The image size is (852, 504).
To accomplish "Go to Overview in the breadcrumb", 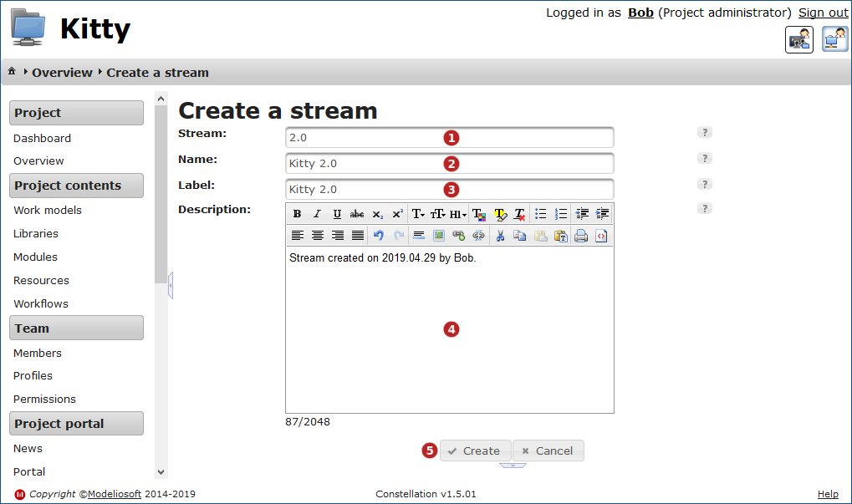I will coord(62,73).
